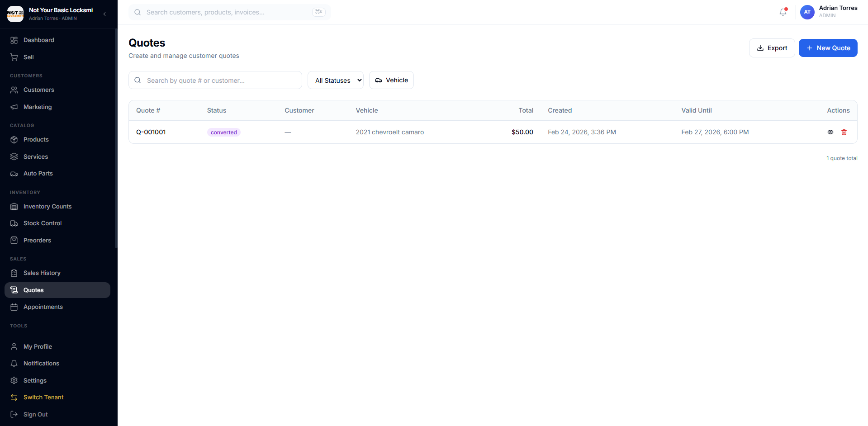Click the Valid Until column header

pos(697,110)
